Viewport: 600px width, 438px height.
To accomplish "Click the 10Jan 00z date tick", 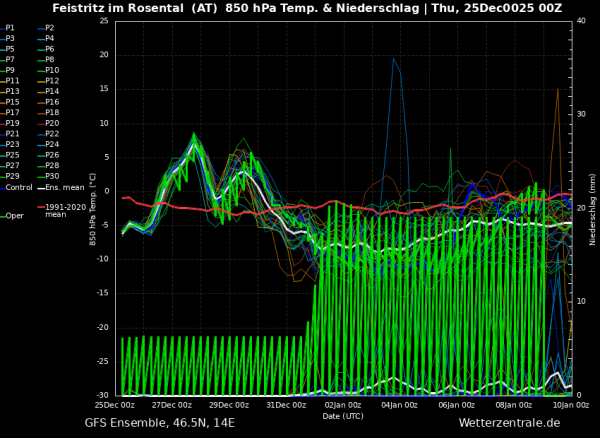I will [x=570, y=405].
